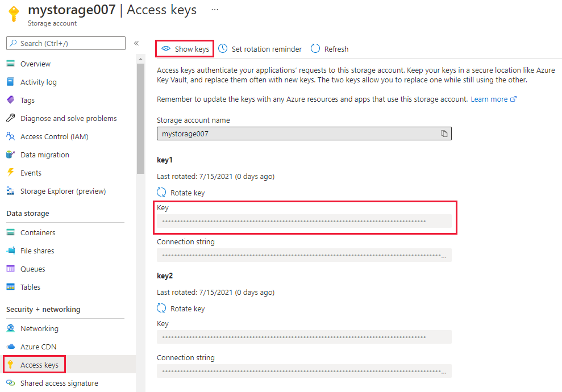The width and height of the screenshot is (562, 392).
Task: Collapse the sidebar with double chevron
Action: click(136, 43)
